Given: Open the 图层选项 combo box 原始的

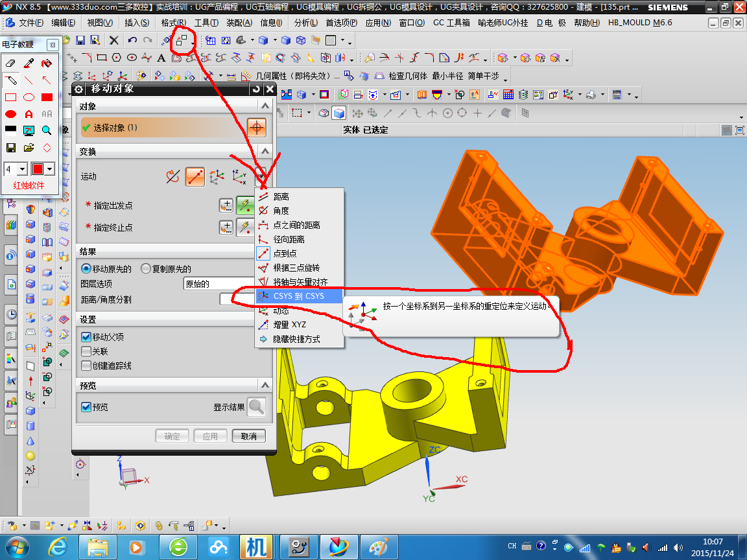Looking at the screenshot, I should point(219,285).
